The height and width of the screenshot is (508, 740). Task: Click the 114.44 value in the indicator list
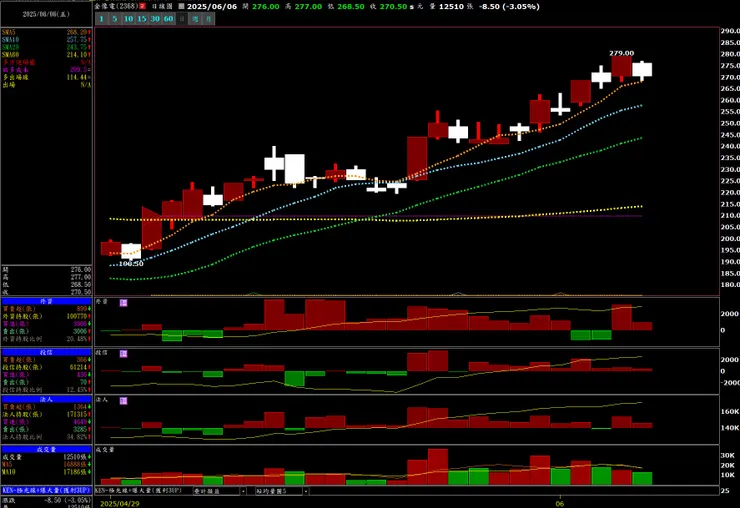pyautogui.click(x=79, y=77)
